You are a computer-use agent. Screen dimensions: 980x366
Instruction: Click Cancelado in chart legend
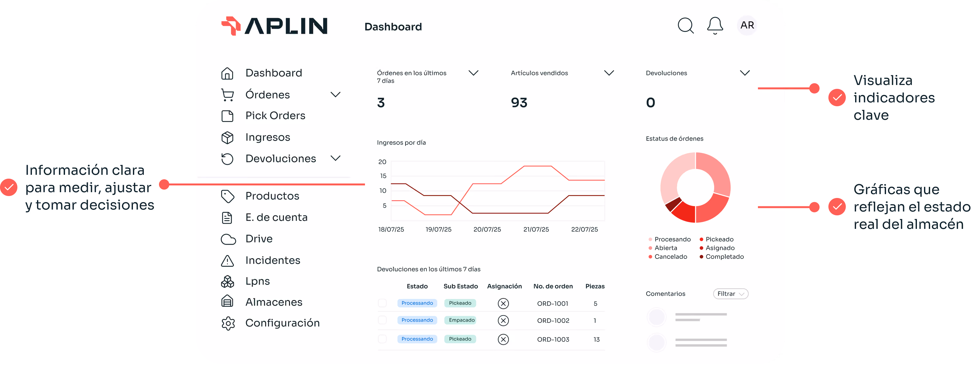point(671,257)
